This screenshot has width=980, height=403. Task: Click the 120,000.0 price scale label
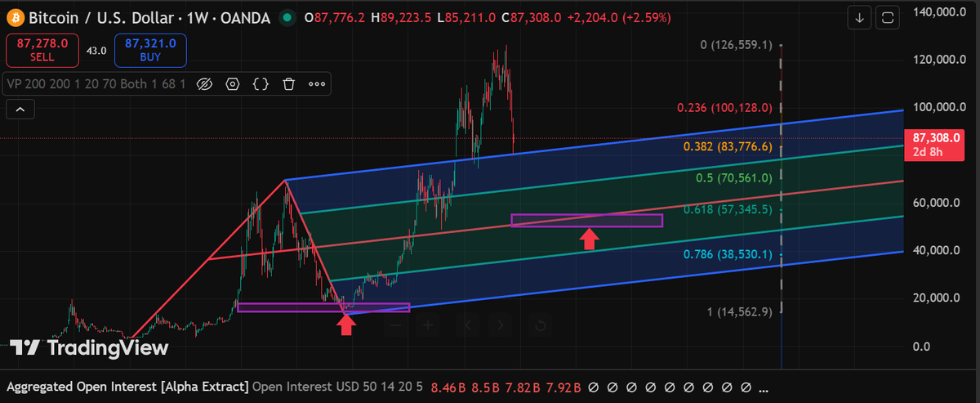(940, 60)
